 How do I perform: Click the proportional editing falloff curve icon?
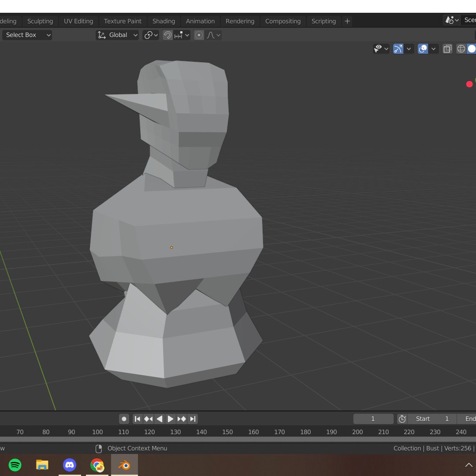pos(210,35)
